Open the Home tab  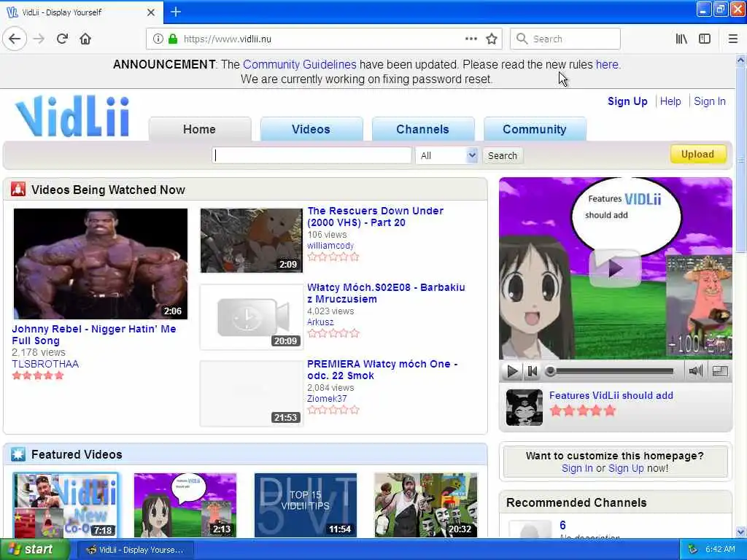[200, 129]
